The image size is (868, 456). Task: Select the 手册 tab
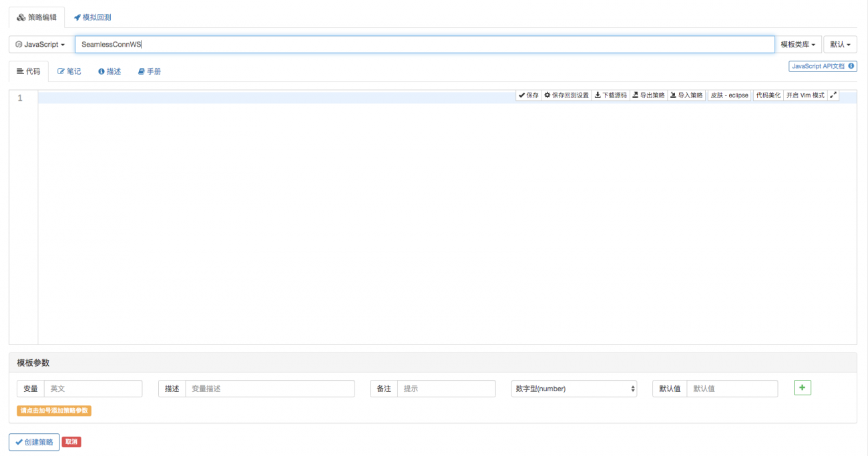pos(150,71)
